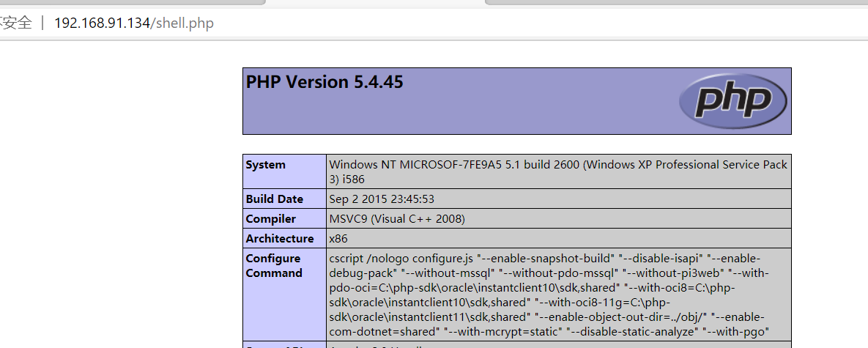Click the Compiler row label
The width and height of the screenshot is (868, 348).
click(271, 219)
